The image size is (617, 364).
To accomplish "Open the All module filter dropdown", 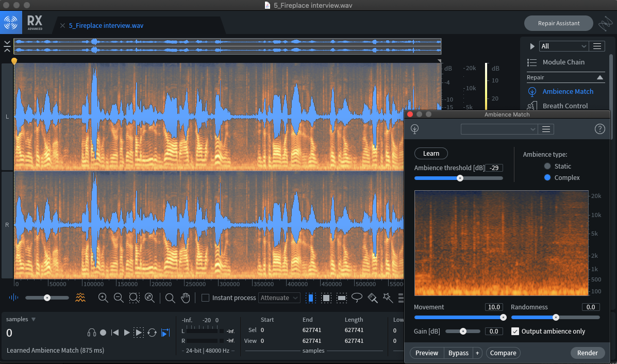I will coord(563,46).
